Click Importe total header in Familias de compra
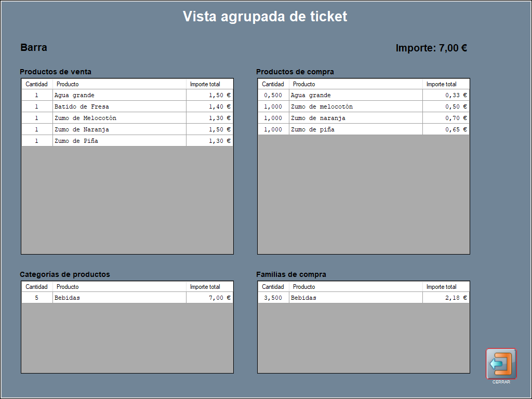Viewport: 532px width, 399px height. (x=442, y=287)
